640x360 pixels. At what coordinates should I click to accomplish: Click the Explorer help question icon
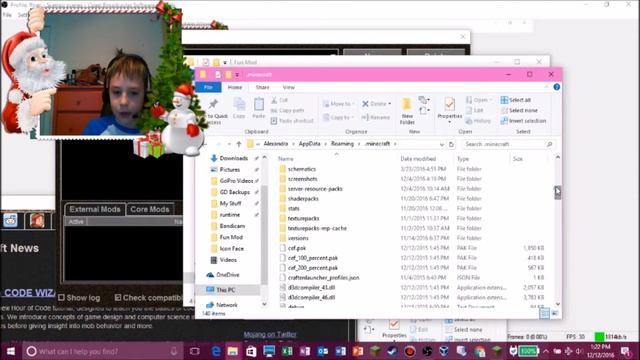[556, 87]
